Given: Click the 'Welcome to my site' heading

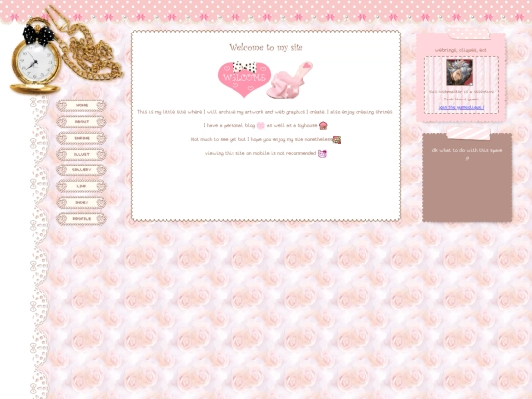Looking at the screenshot, I should click(x=266, y=47).
